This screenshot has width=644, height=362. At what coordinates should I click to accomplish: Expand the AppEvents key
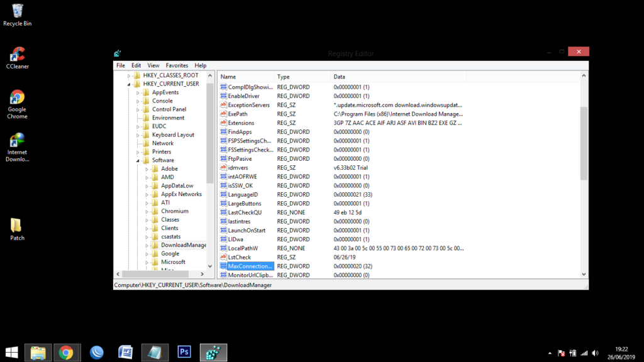138,93
